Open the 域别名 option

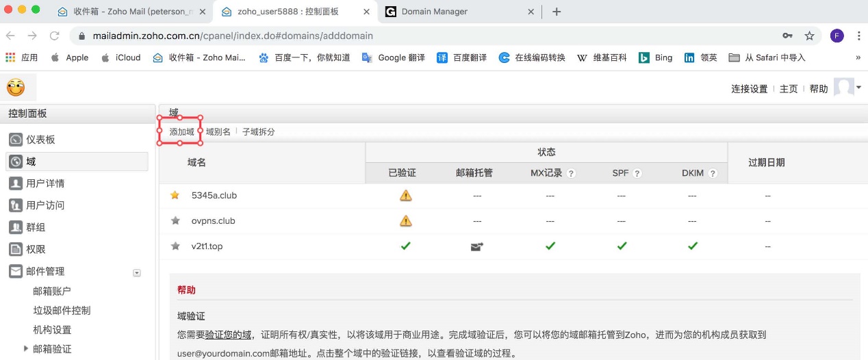coord(218,131)
